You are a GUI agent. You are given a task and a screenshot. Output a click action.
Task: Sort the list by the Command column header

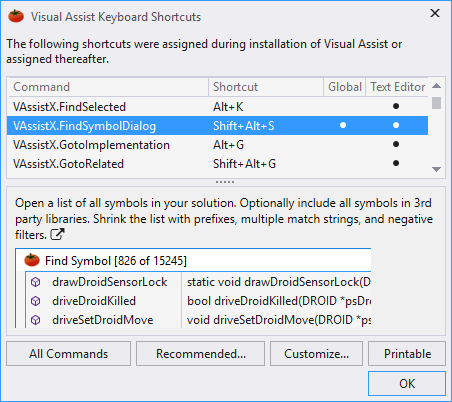point(108,87)
